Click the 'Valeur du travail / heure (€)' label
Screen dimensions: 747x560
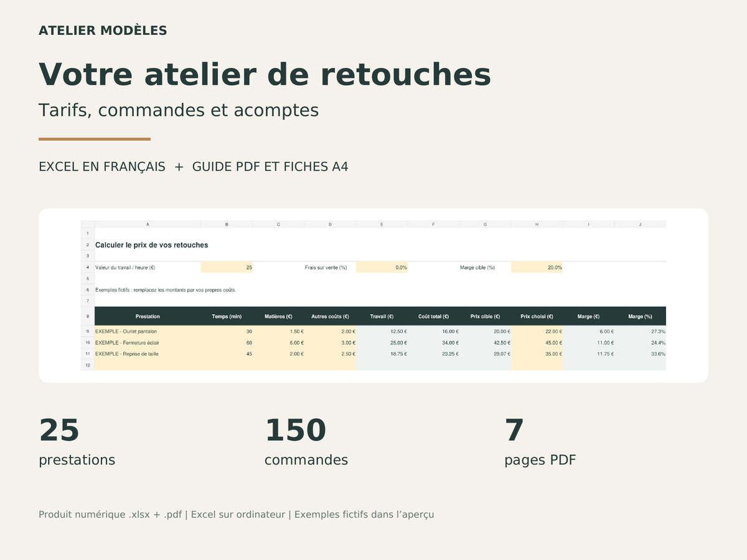tap(125, 268)
